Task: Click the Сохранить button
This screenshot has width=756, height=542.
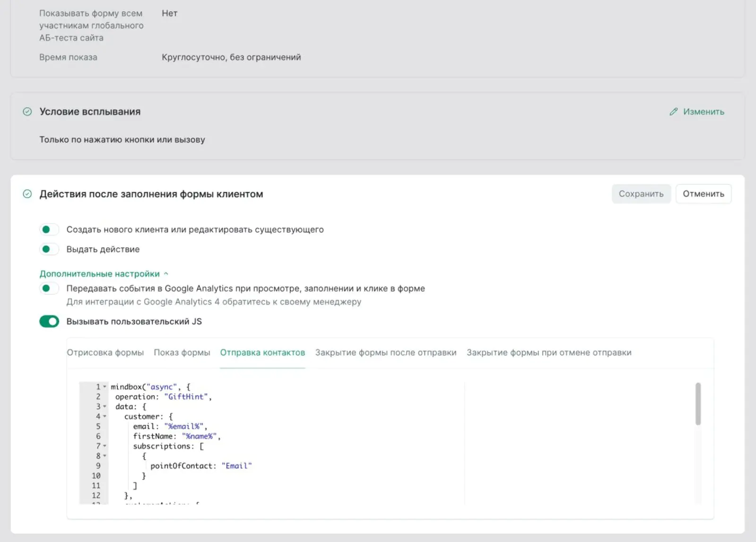Action: coord(641,194)
